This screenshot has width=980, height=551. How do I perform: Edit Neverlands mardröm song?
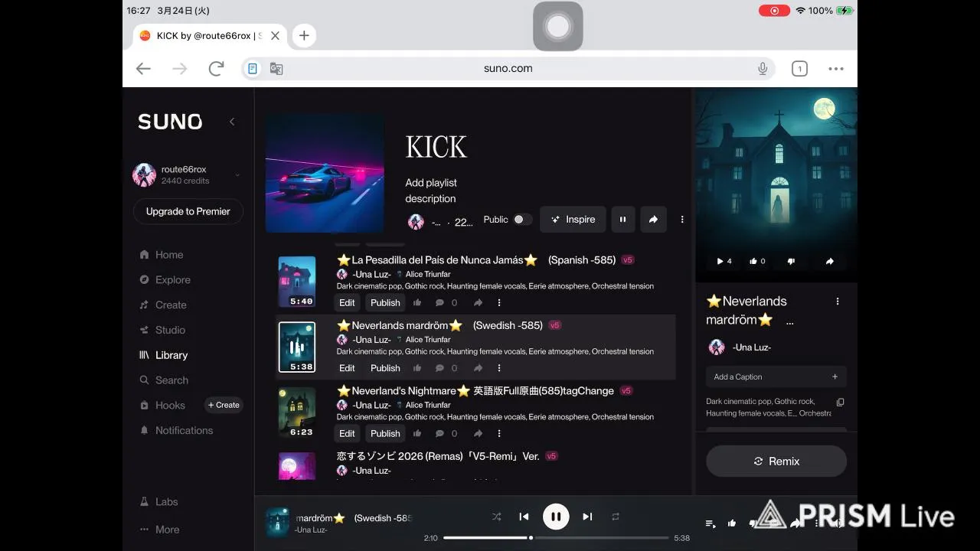click(x=347, y=368)
